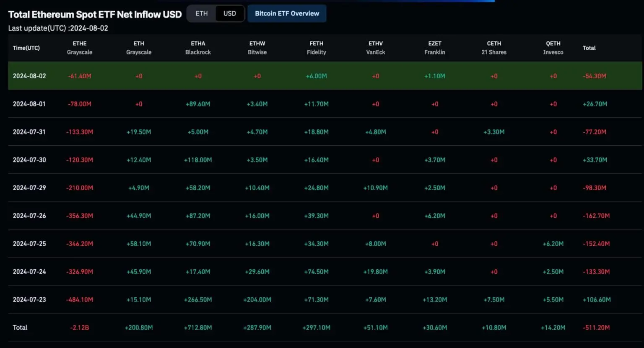
Task: Click the +118.00M Blackrock value
Action: [x=198, y=160]
